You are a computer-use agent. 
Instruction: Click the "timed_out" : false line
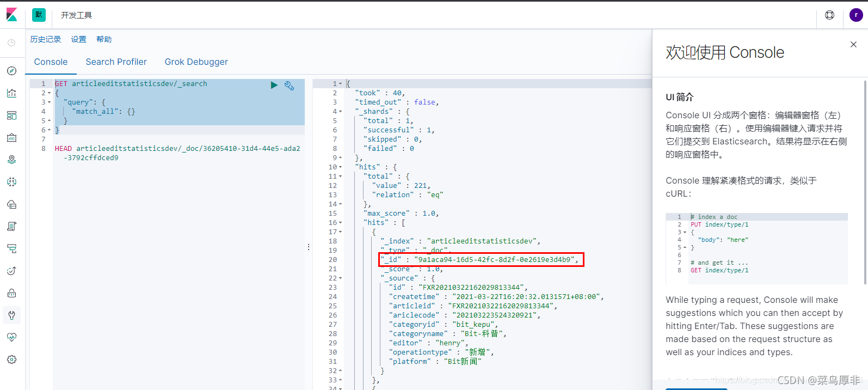pyautogui.click(x=397, y=102)
